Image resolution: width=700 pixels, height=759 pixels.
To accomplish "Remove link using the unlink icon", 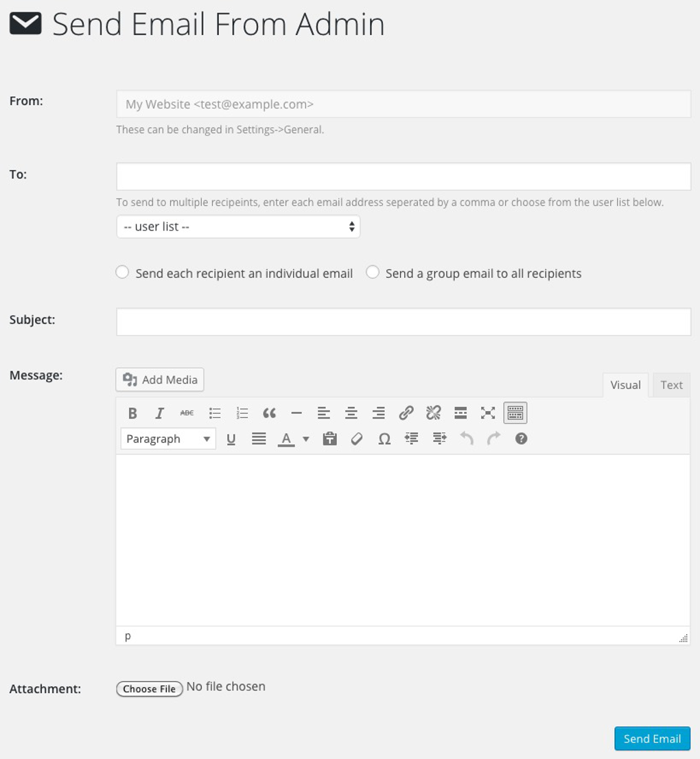I will click(x=433, y=412).
